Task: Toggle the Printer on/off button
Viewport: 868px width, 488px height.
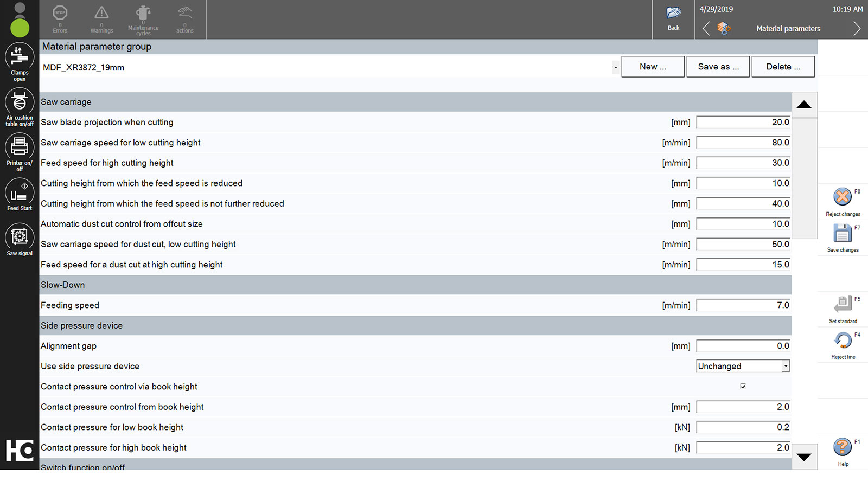Action: pos(20,146)
